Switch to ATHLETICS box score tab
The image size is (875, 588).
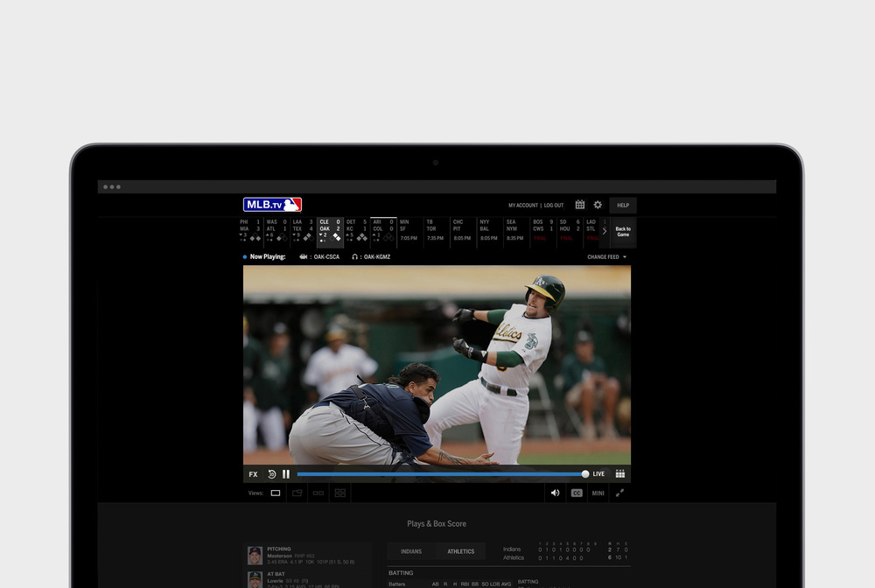461,552
